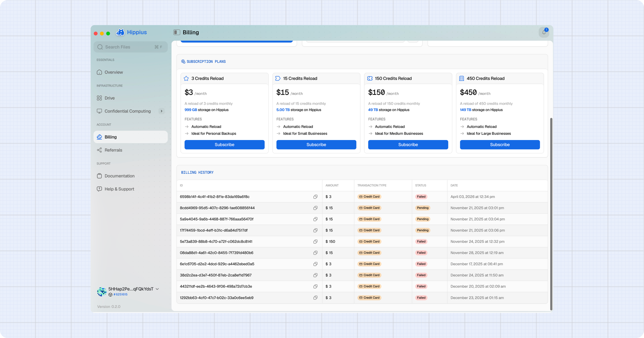The image size is (644, 338).
Task: Copy the ID 1292bb63 transaction row
Action: click(x=315, y=297)
